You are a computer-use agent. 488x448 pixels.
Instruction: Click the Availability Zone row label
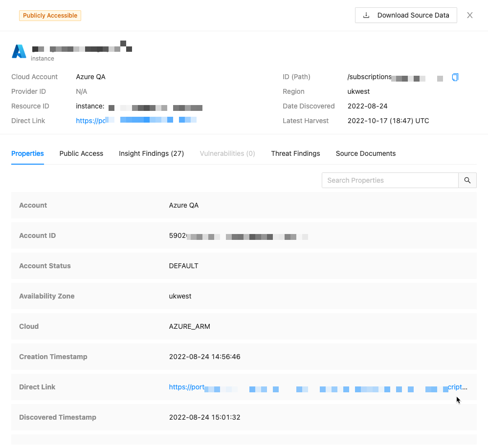46,296
